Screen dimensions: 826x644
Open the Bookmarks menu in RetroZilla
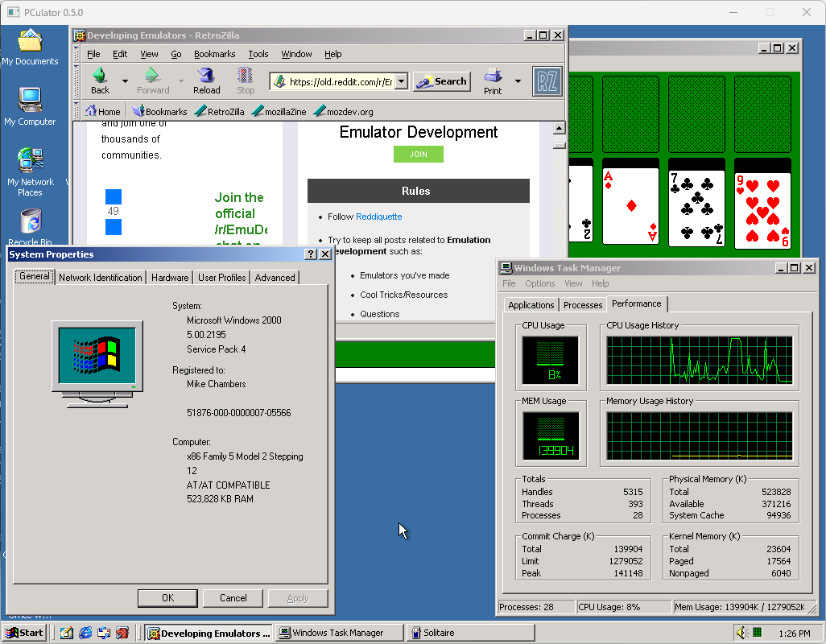[x=214, y=54]
